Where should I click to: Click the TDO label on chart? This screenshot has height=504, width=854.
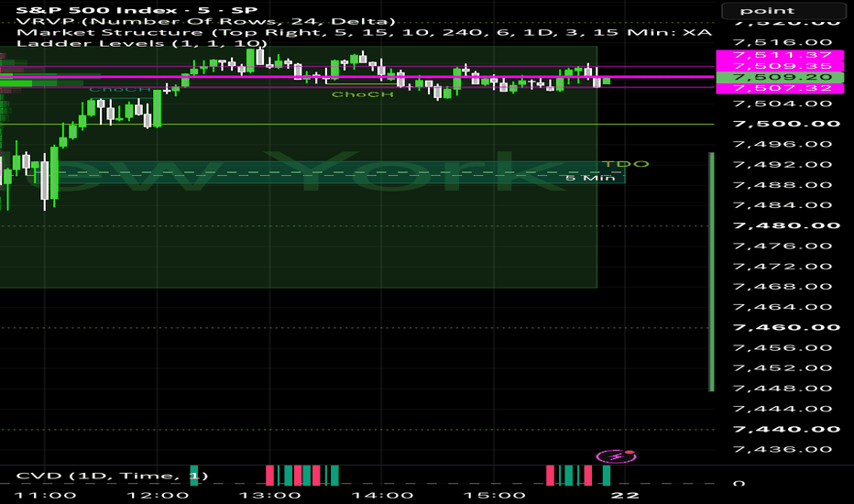coord(625,163)
